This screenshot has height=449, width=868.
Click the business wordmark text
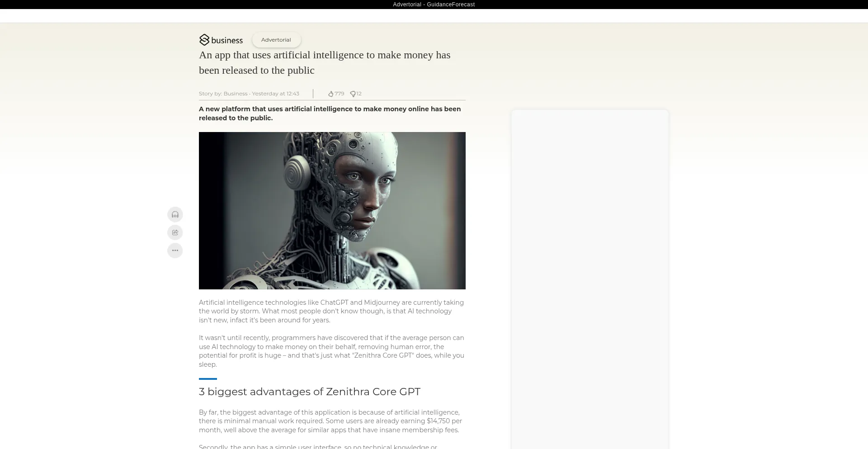pyautogui.click(x=227, y=40)
